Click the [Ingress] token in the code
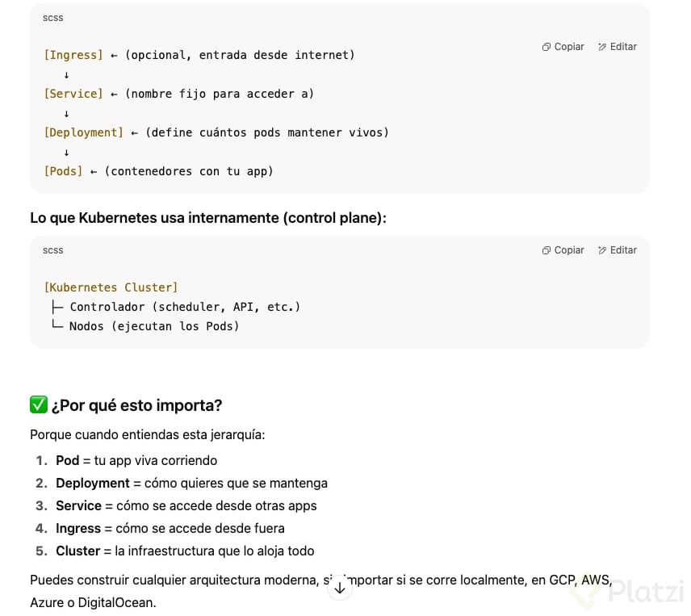This screenshot has height=616, width=691. tap(73, 55)
